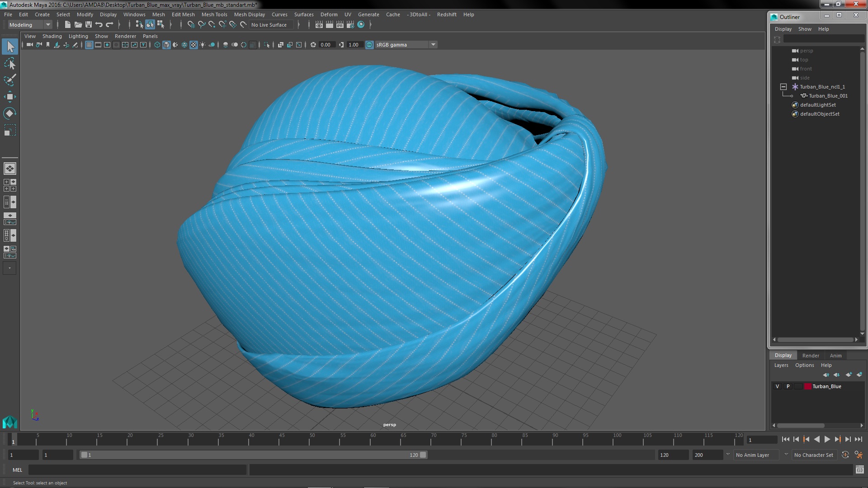
Task: Toggle the viewport grid display icon
Action: [89, 45]
